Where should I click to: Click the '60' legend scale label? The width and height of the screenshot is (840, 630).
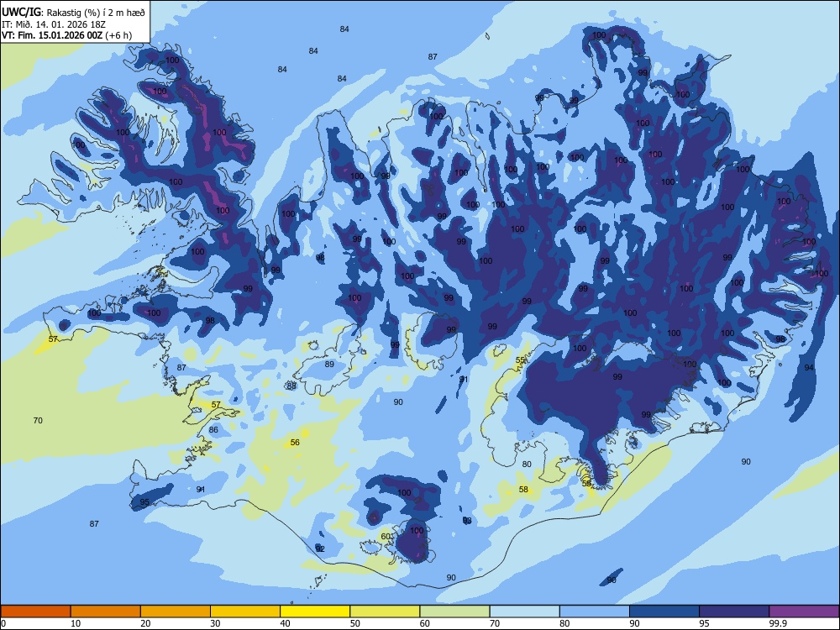point(425,623)
